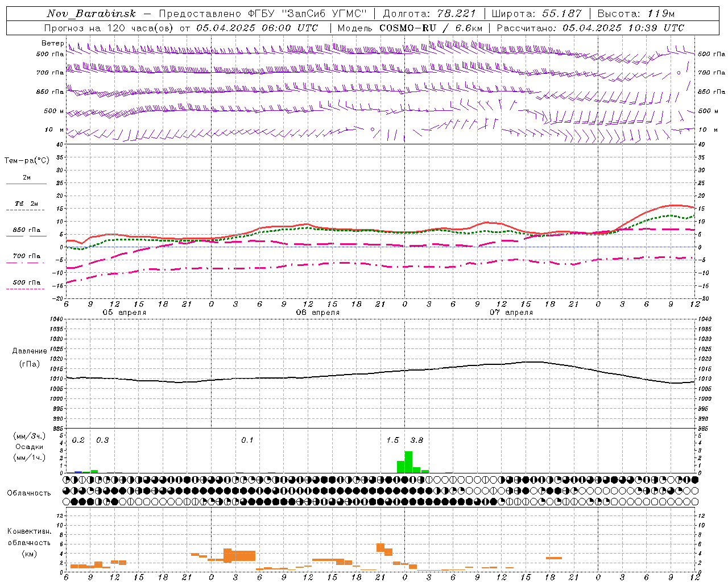Click the Ветер wind panel label

click(x=52, y=43)
